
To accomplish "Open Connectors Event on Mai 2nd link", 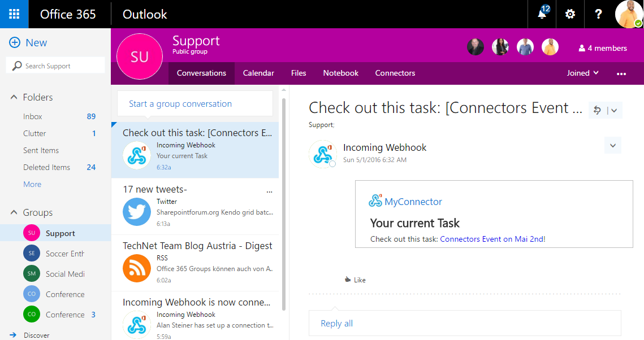I will [492, 239].
